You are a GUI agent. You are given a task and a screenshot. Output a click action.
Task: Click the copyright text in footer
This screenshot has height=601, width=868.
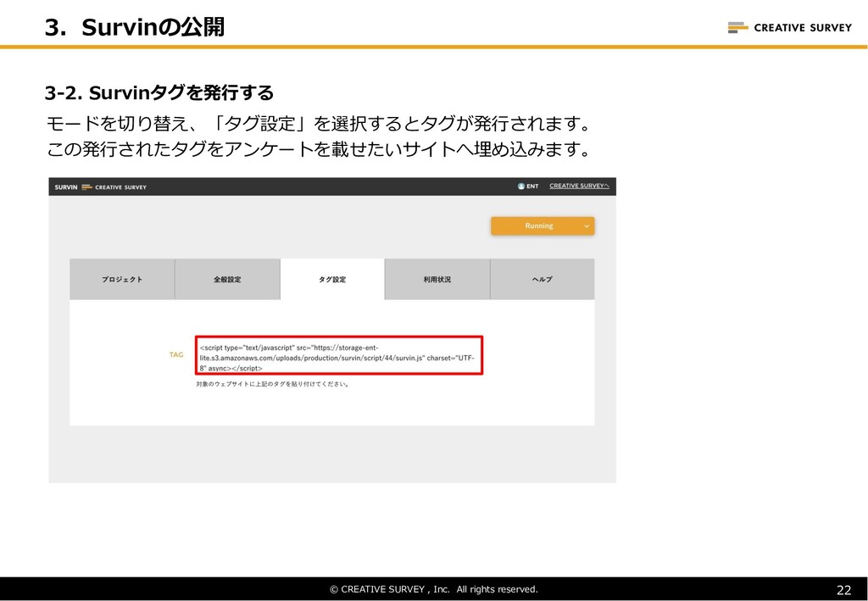pyautogui.click(x=433, y=589)
